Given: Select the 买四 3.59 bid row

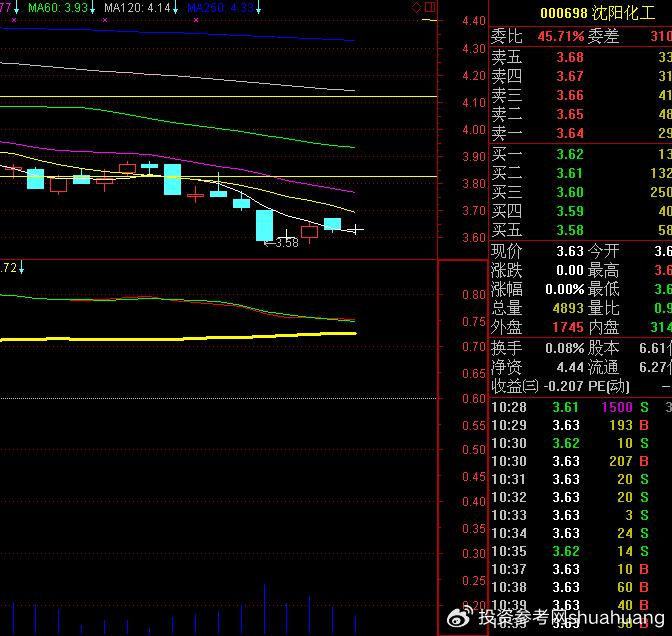Looking at the screenshot, I should [581, 211].
